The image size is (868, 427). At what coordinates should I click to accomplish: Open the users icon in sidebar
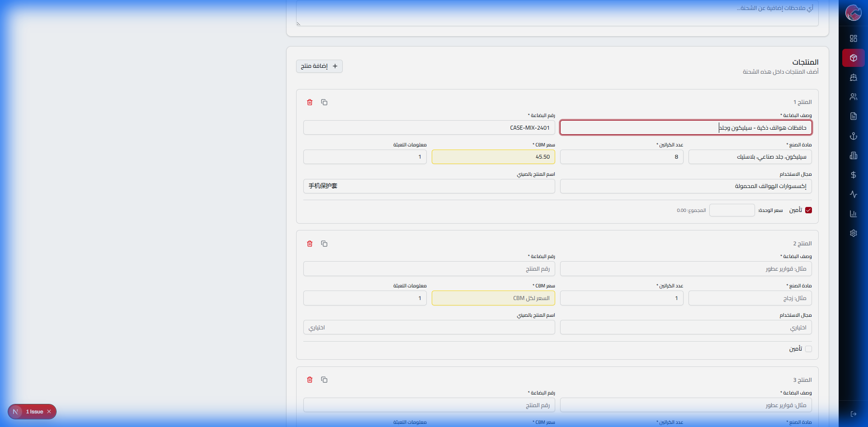pyautogui.click(x=853, y=97)
